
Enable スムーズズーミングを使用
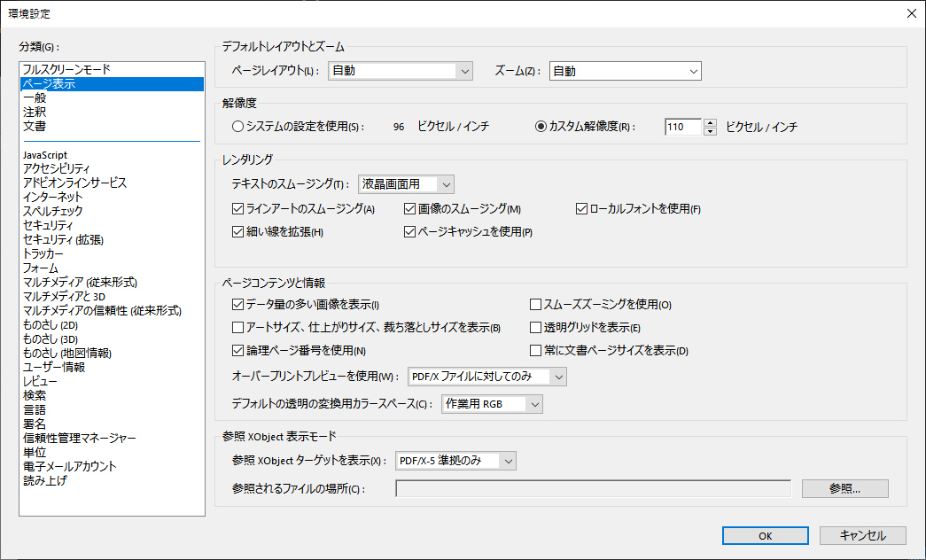pos(534,304)
